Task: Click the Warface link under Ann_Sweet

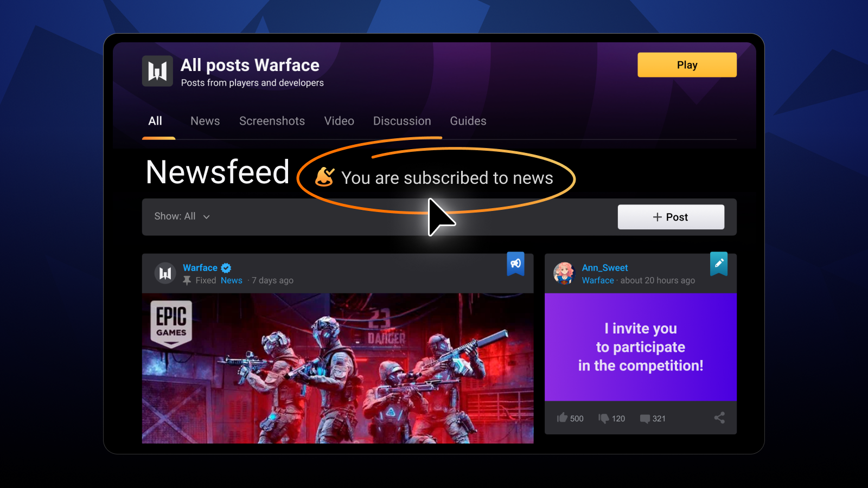Action: point(598,280)
